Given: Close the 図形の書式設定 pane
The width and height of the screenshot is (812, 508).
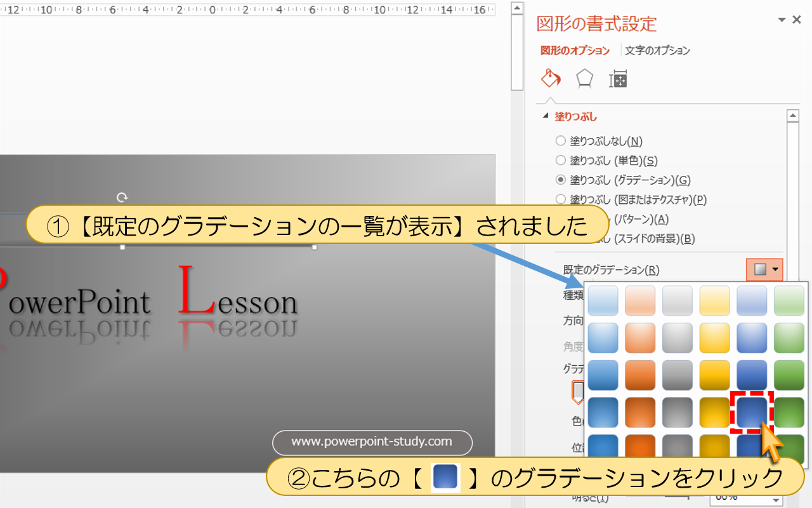Looking at the screenshot, I should tap(797, 20).
